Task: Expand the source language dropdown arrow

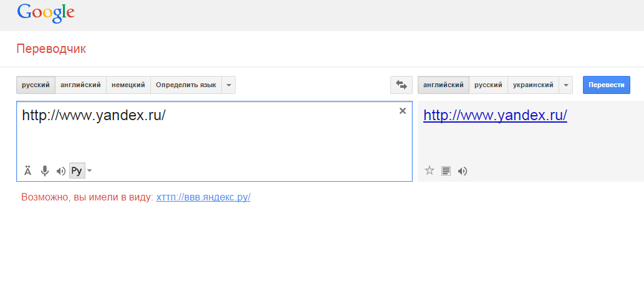Action: pyautogui.click(x=229, y=85)
